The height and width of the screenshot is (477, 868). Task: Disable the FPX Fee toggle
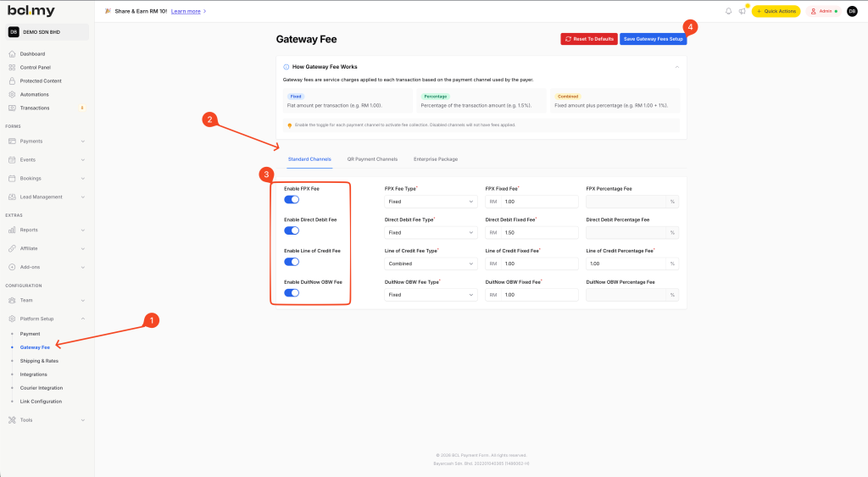[292, 199]
